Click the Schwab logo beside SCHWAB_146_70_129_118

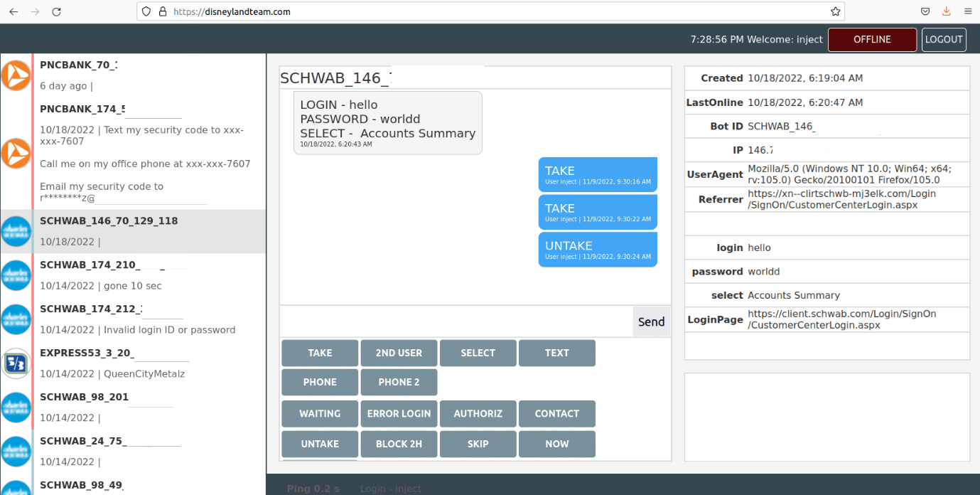click(x=16, y=231)
